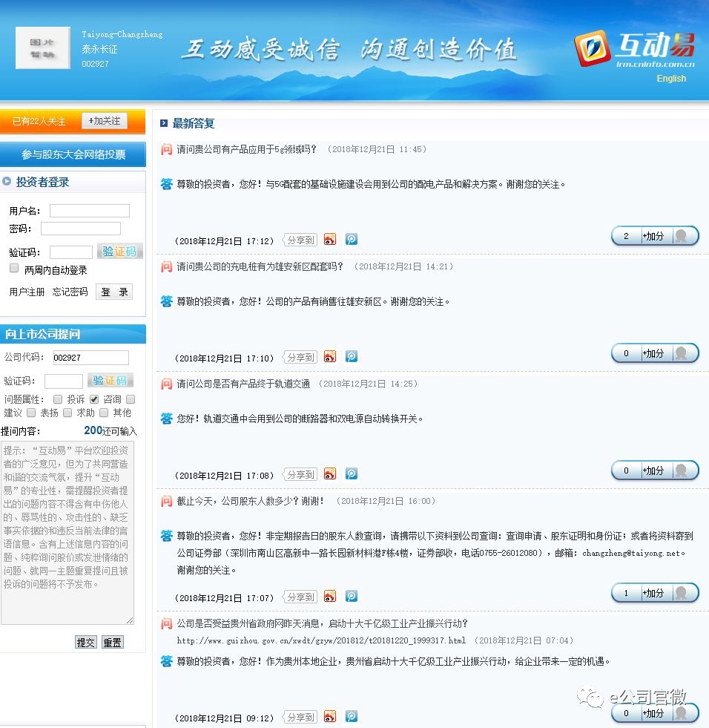Enable 两周内自动登录 checkbox
Image resolution: width=709 pixels, height=728 pixels.
pos(14,269)
